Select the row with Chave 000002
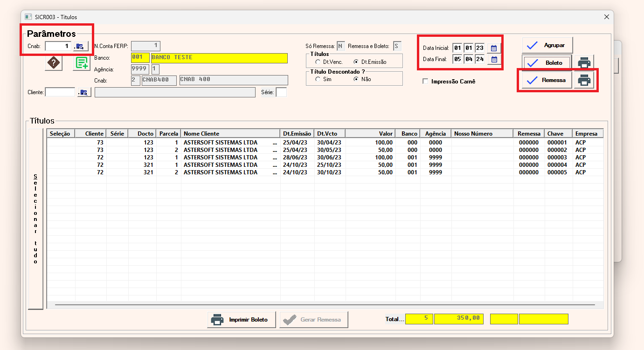The width and height of the screenshot is (644, 350). click(325, 150)
